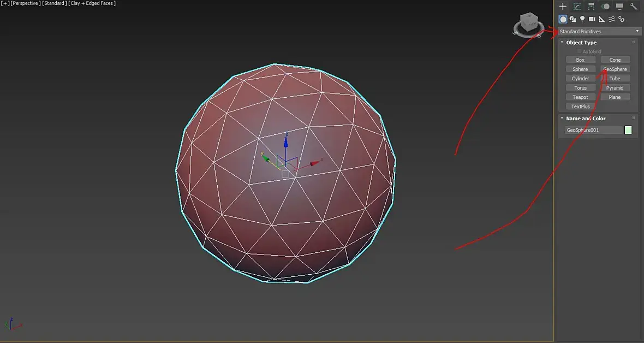Open the Standard Primitives dropdown
Screen dimensions: 644x343
click(599, 31)
